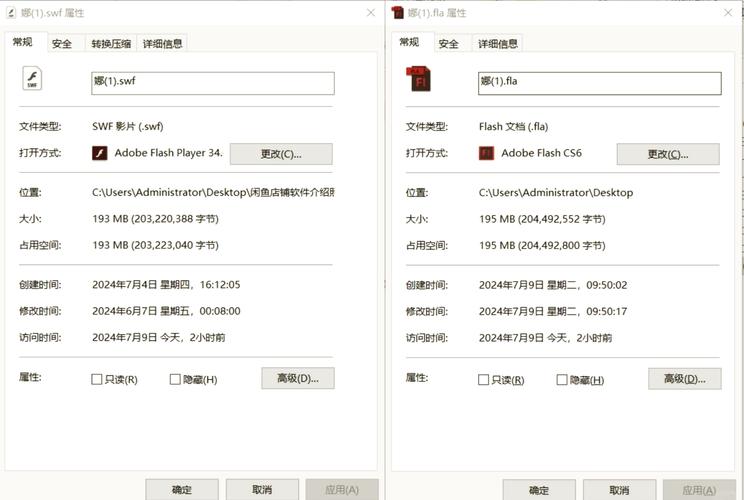
Task: Click 取消 in swf properties window
Action: [x=262, y=490]
